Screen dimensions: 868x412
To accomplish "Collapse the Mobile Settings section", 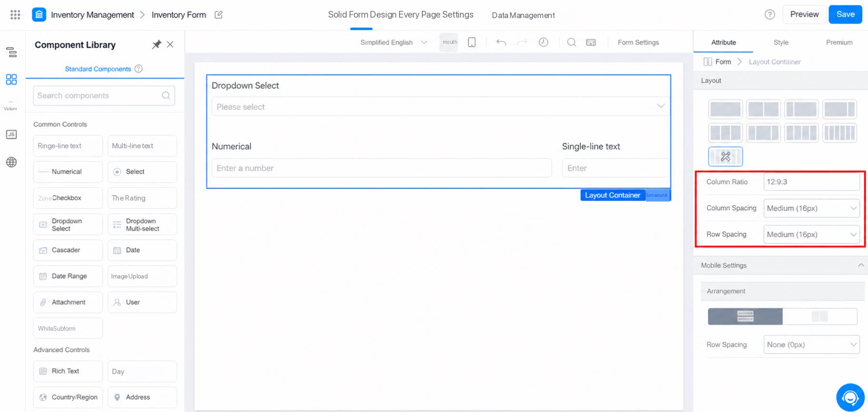I will coord(861,265).
